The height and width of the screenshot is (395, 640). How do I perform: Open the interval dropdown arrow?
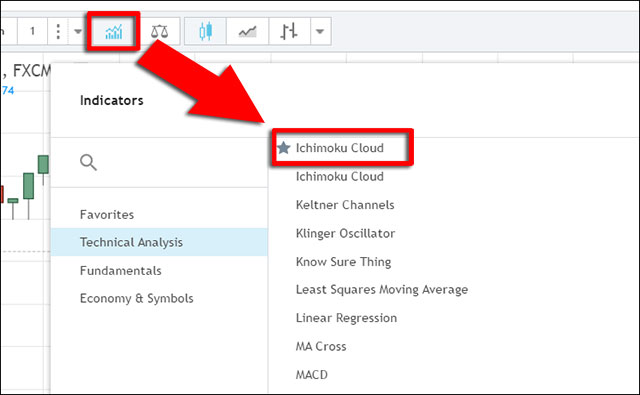(78, 31)
